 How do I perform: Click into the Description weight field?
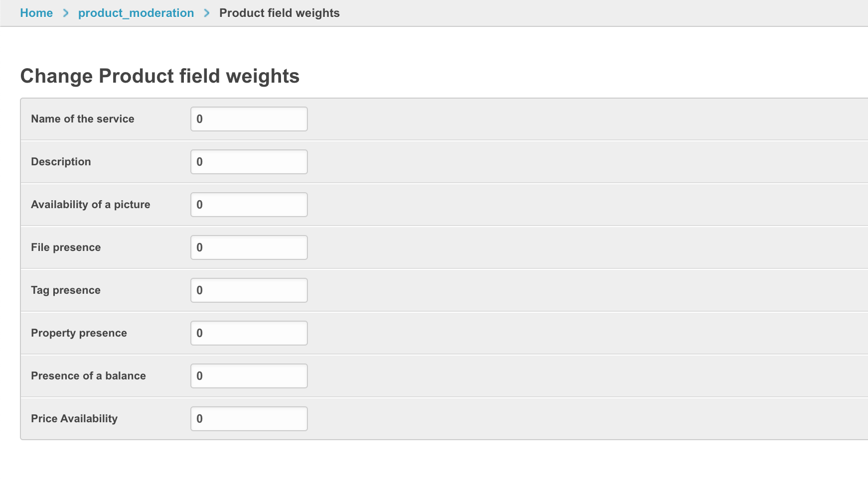(x=249, y=162)
